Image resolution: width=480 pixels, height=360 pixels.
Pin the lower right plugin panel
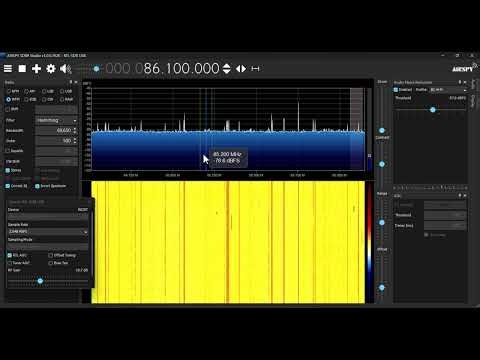[460, 195]
